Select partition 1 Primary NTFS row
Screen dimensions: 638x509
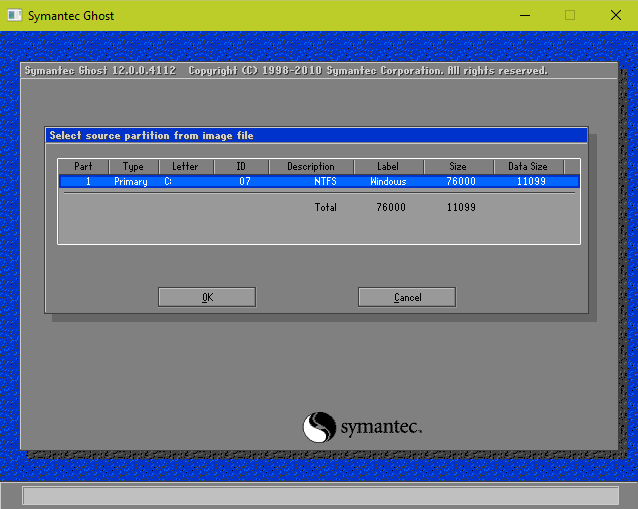(319, 181)
